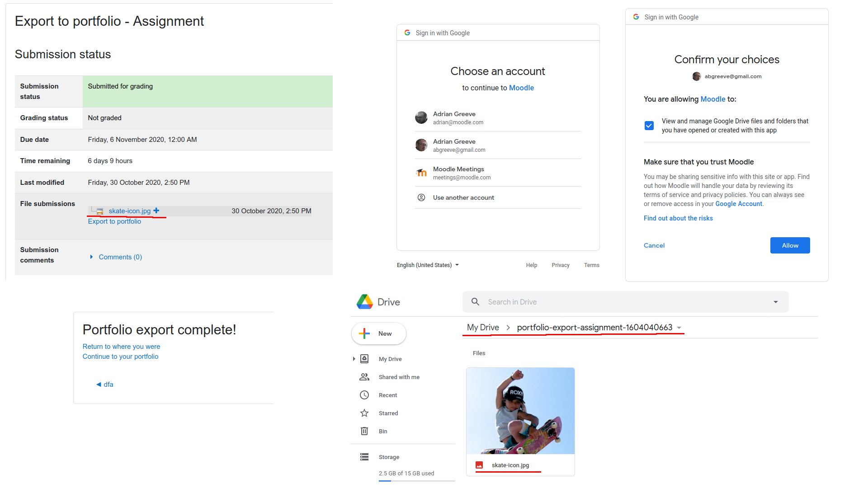Open search options dropdown arrow in Drive search
868x488 pixels.
click(x=776, y=302)
